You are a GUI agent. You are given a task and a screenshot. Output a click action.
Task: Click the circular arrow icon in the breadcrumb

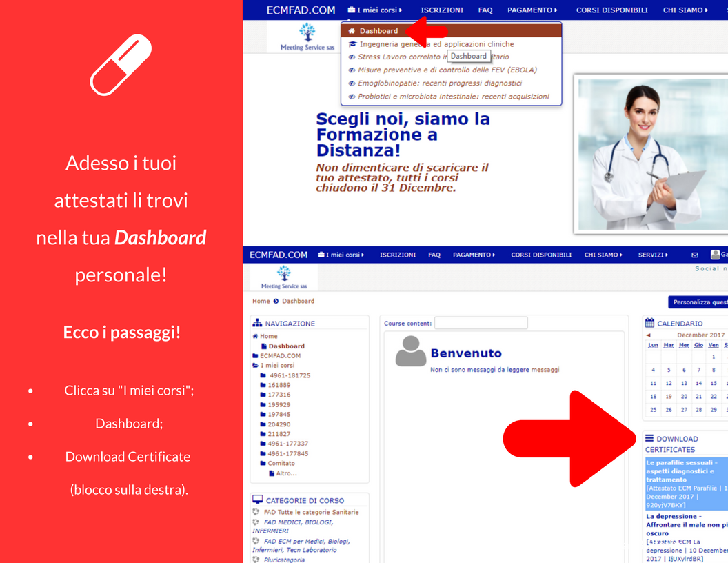point(276,301)
